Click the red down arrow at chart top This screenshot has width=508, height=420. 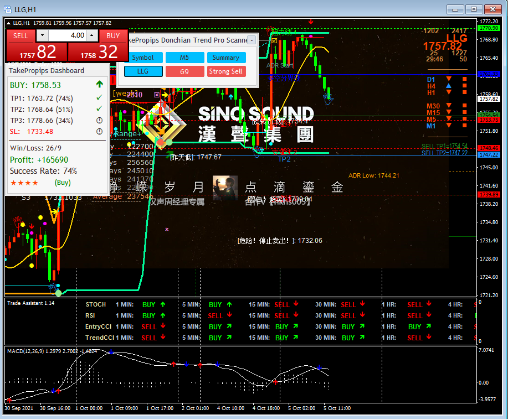tap(311, 22)
